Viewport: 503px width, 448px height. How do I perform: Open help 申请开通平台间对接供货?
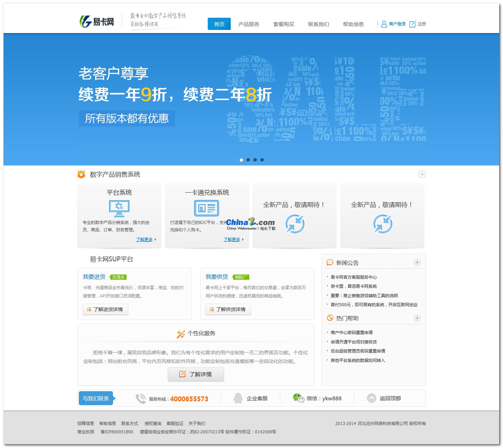pyautogui.click(x=354, y=342)
